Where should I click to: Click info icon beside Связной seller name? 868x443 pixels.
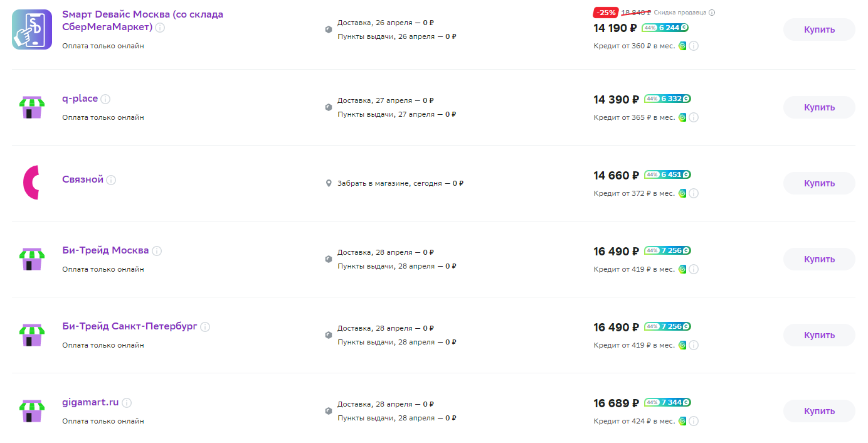pyautogui.click(x=111, y=180)
